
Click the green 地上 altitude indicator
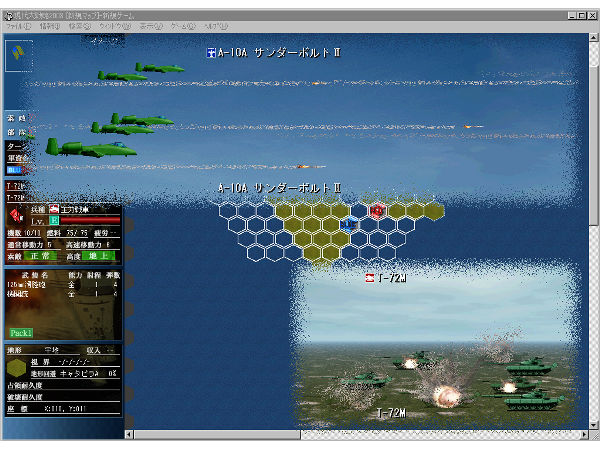point(98,256)
